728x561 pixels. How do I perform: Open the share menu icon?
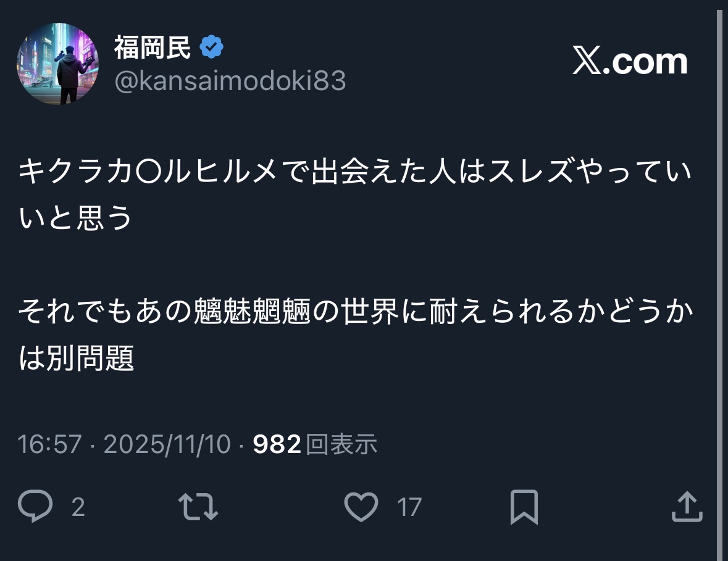click(x=687, y=507)
